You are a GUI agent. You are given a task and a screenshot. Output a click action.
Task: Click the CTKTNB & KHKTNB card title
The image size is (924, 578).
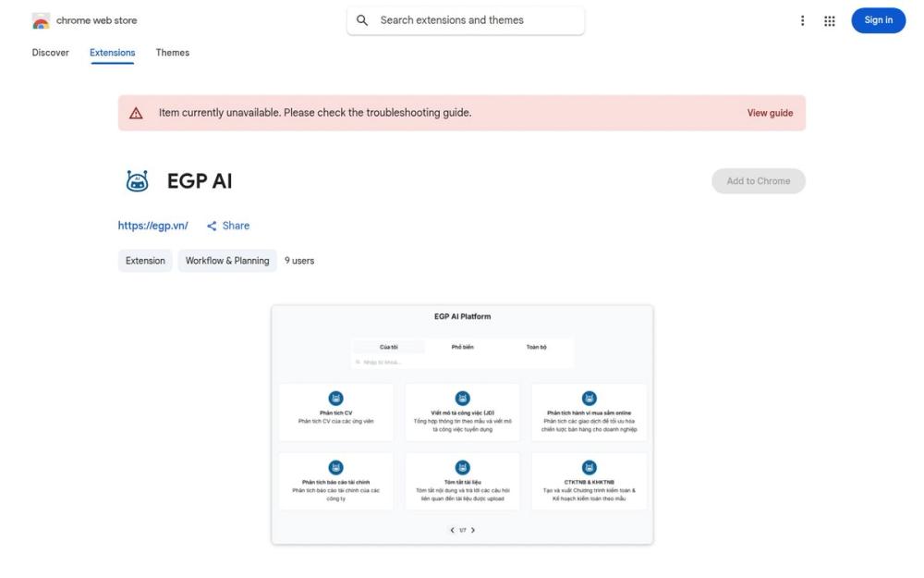[590, 483]
